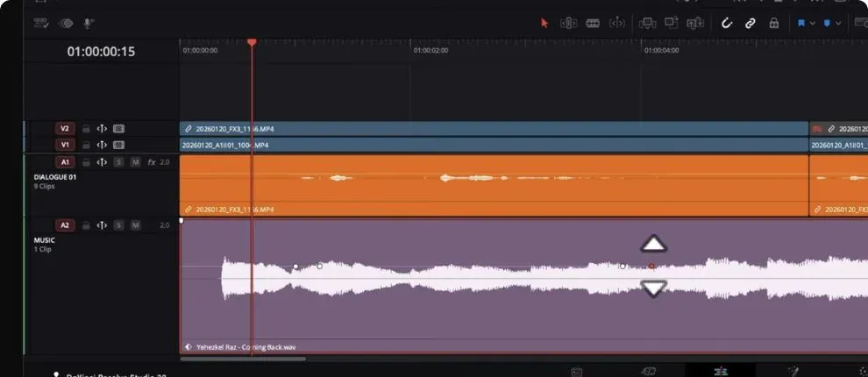The image size is (868, 377).
Task: Click the fade-in handle on music clip
Action: pyautogui.click(x=181, y=221)
